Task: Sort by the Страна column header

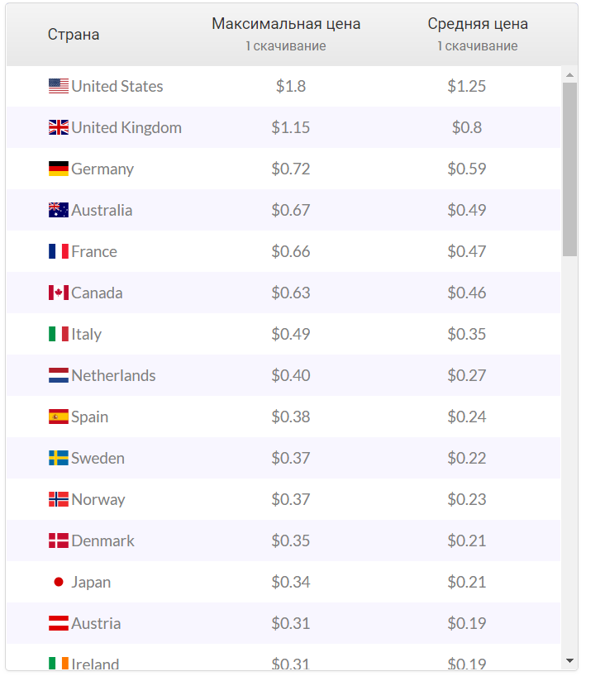Action: tap(74, 34)
